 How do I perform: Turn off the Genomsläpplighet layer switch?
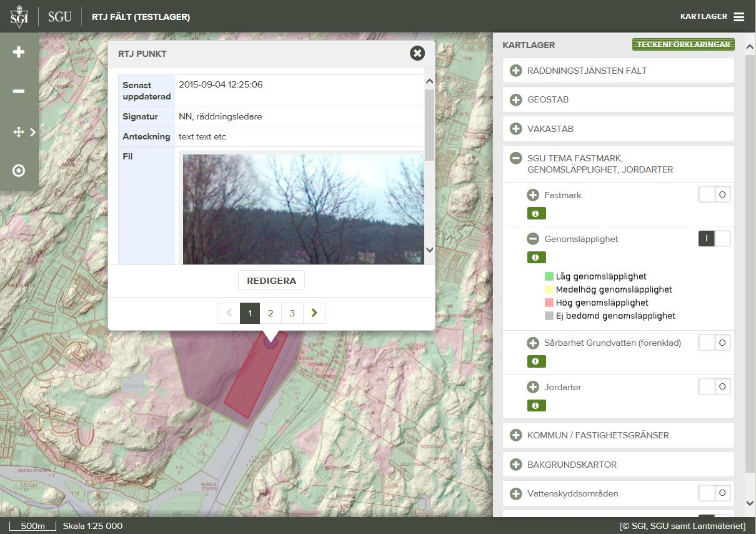pos(714,238)
